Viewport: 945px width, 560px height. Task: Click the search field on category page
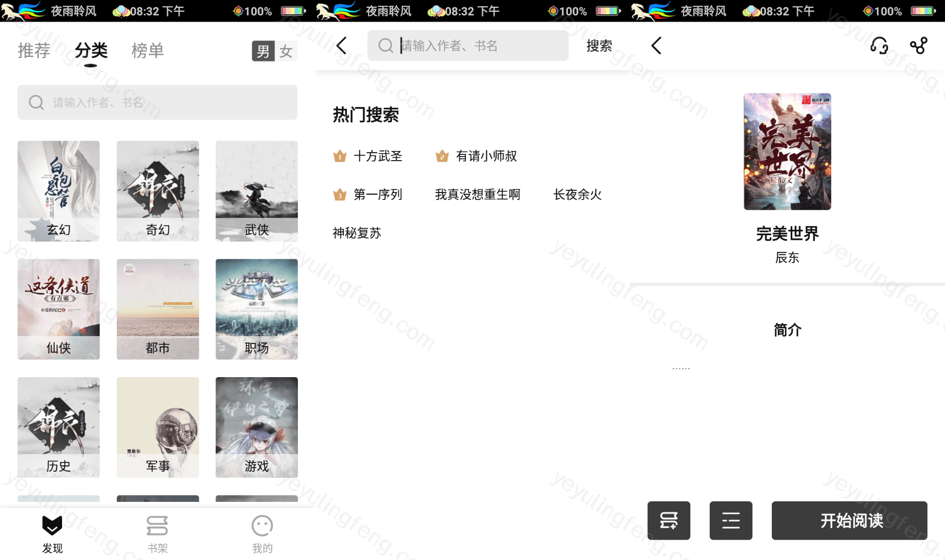click(x=157, y=103)
